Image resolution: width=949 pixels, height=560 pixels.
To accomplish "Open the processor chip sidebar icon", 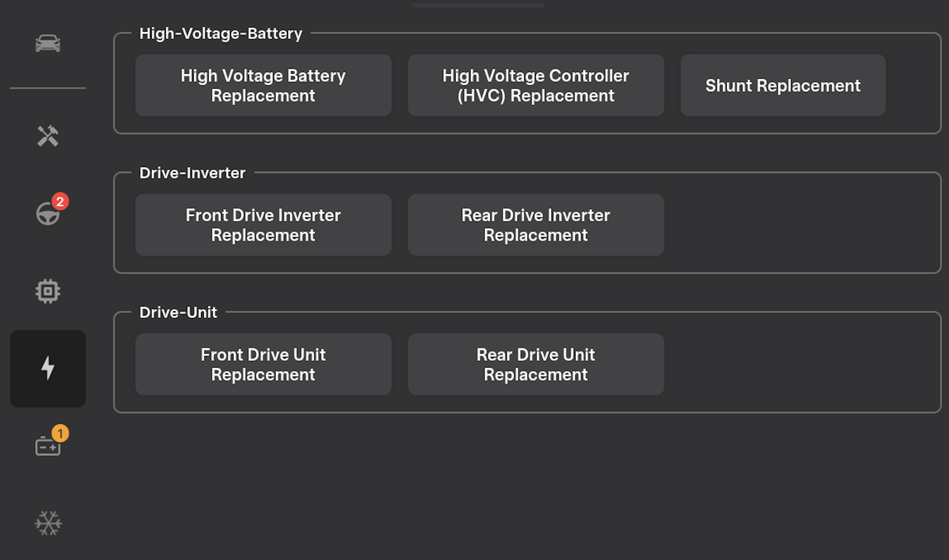I will [48, 291].
